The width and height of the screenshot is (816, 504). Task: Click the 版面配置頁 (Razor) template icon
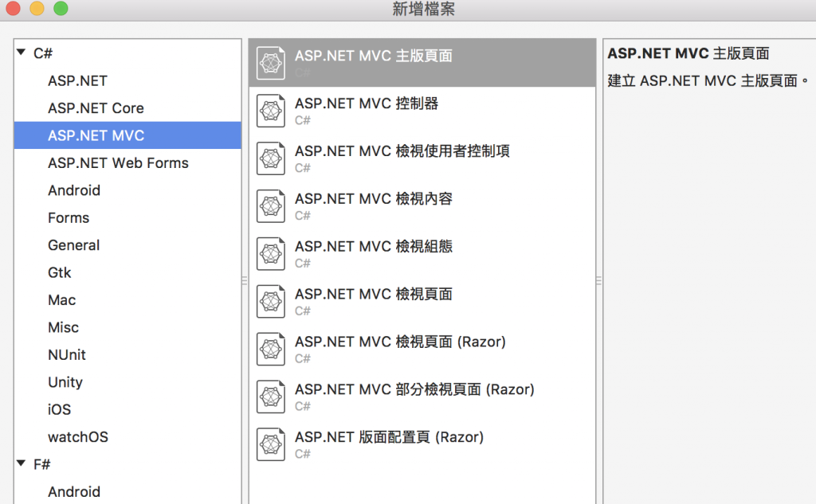271,445
